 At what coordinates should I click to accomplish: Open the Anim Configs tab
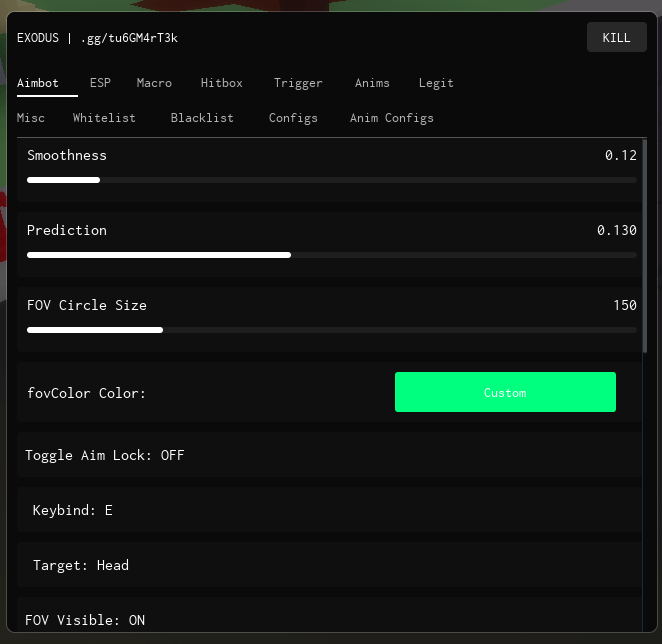pyautogui.click(x=392, y=118)
